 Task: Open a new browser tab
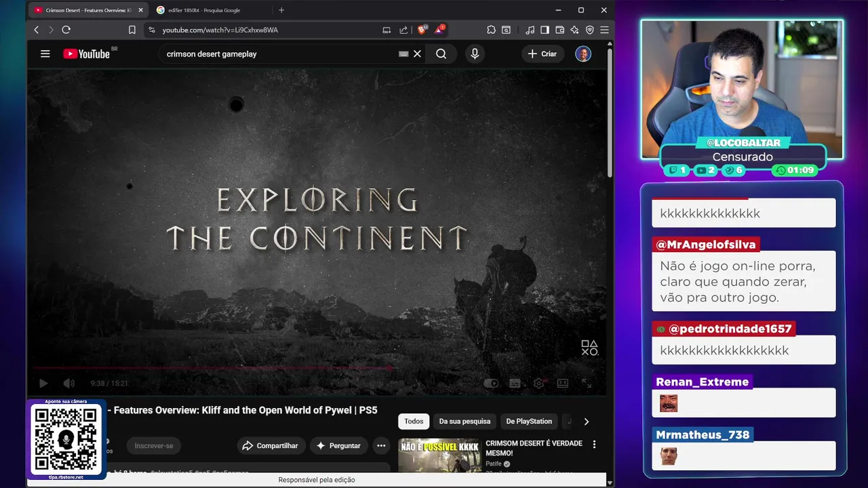(281, 10)
